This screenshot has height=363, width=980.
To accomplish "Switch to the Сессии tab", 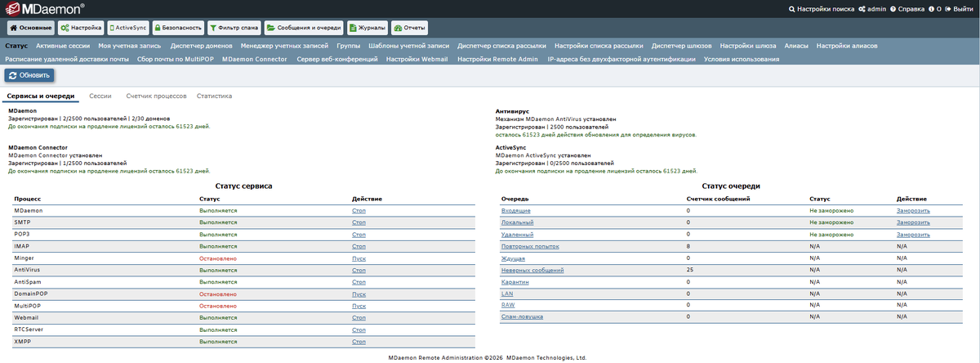I will pyautogui.click(x=100, y=96).
